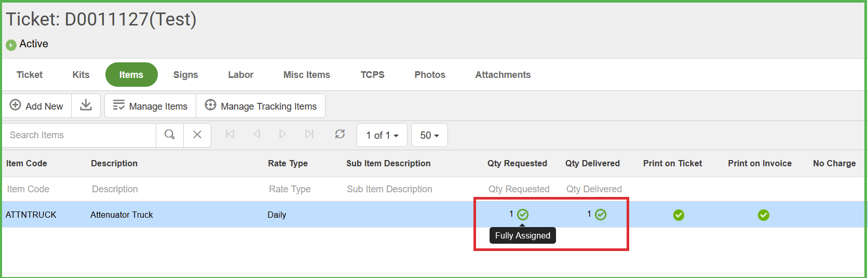Click the search magnifier icon

click(170, 135)
